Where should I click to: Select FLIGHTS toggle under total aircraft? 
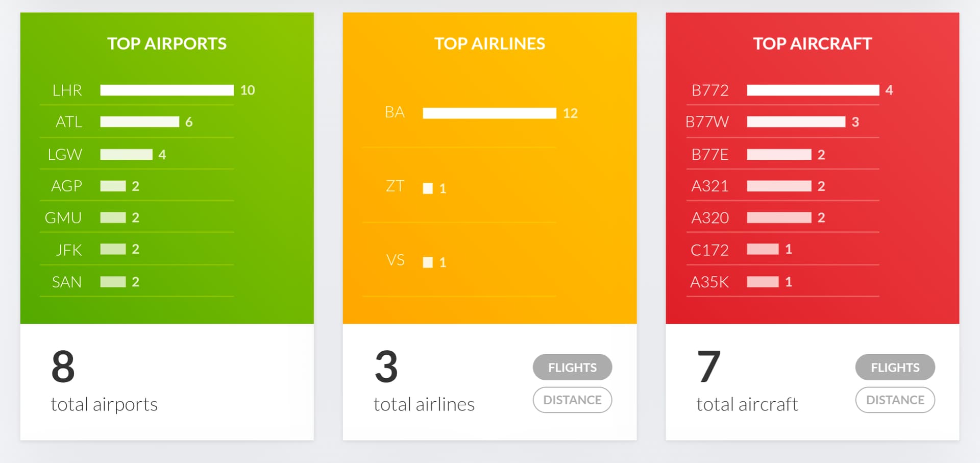(895, 367)
